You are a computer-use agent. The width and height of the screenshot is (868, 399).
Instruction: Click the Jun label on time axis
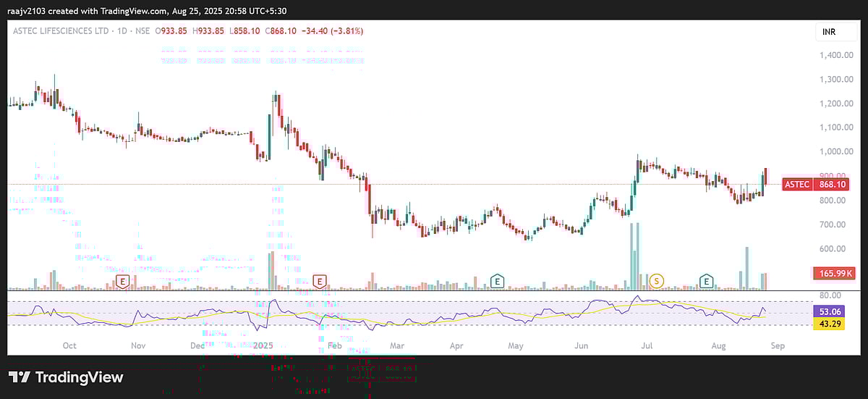click(581, 345)
